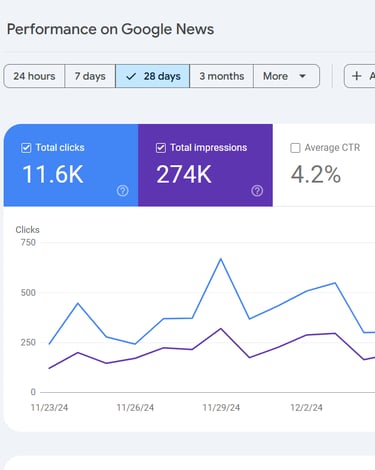Screen dimensions: 375x470
Task: Click the purple impressions line peak near 11/29
Action: coord(221,329)
